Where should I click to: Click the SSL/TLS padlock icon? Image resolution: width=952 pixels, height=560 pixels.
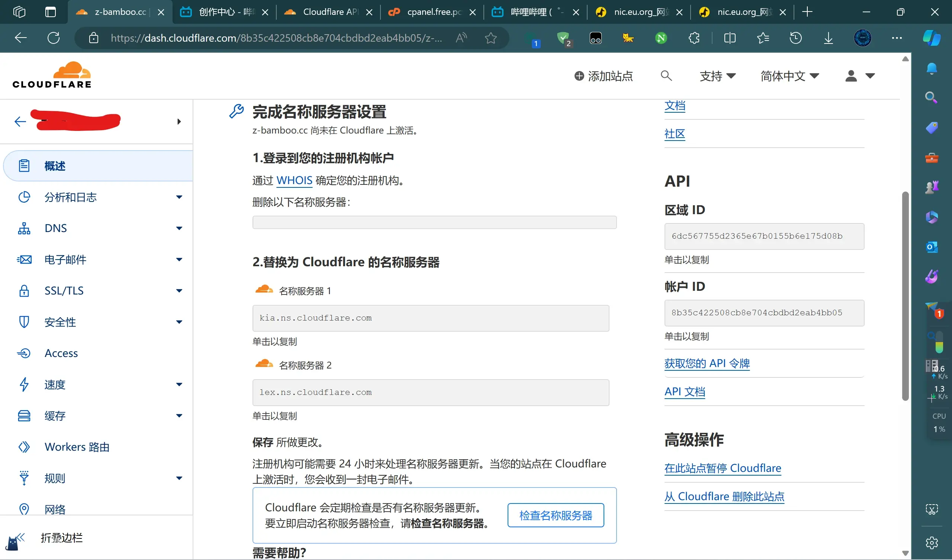click(x=24, y=290)
